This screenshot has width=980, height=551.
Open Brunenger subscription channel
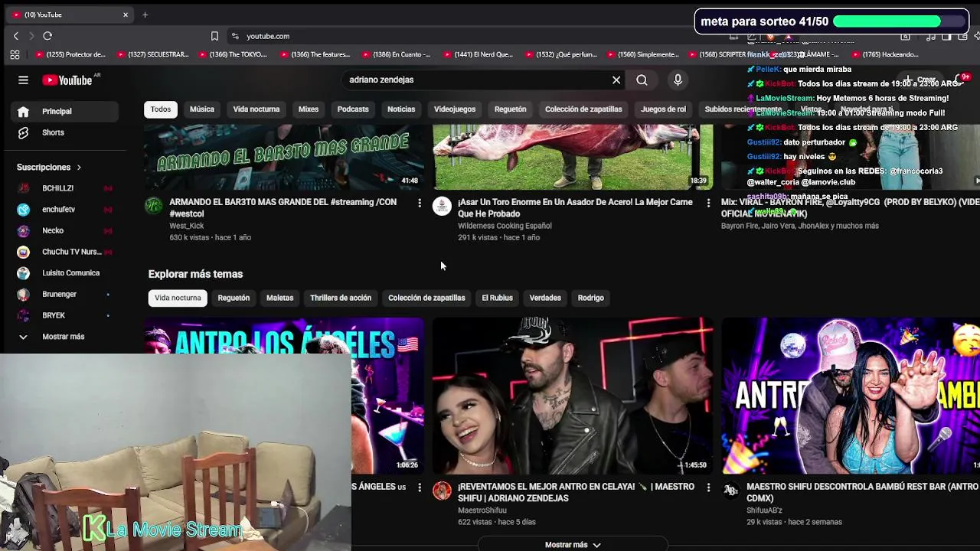65,294
